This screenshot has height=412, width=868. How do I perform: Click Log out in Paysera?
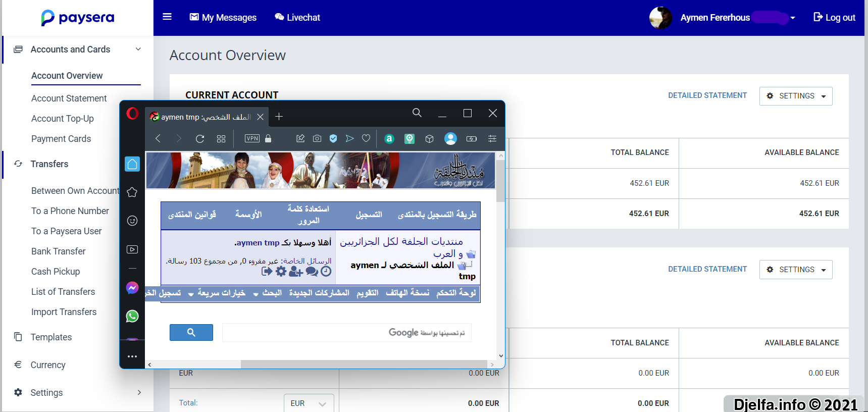click(x=834, y=18)
